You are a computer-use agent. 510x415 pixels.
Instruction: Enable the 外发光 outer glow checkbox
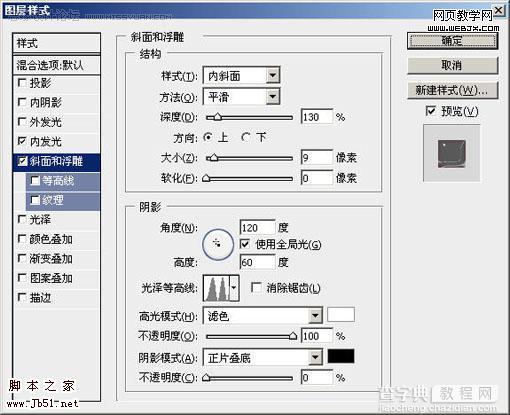pyautogui.click(x=22, y=122)
